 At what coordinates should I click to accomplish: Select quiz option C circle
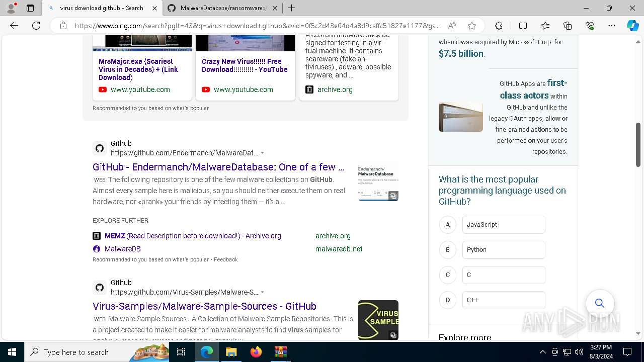447,275
